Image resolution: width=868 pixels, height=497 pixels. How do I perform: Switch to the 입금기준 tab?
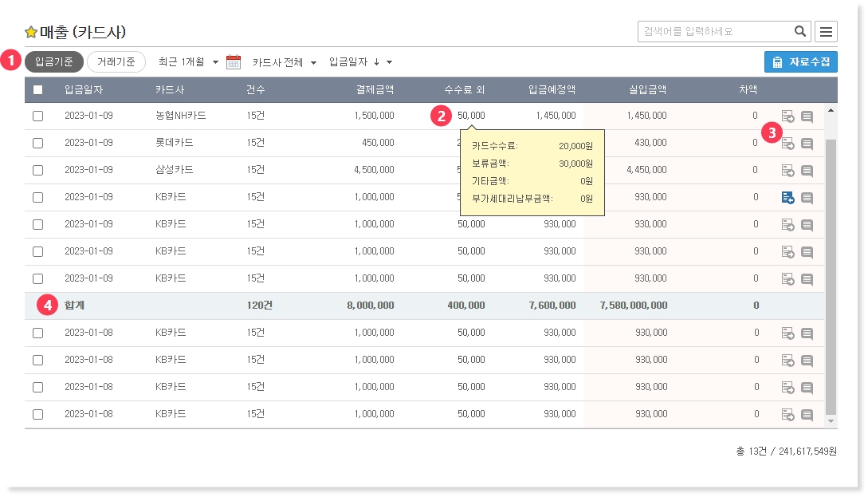[54, 61]
